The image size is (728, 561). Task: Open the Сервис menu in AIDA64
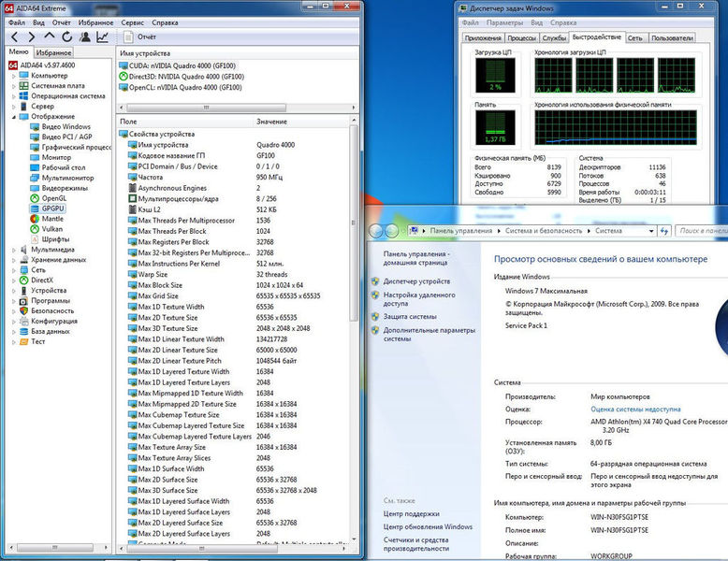click(x=132, y=22)
